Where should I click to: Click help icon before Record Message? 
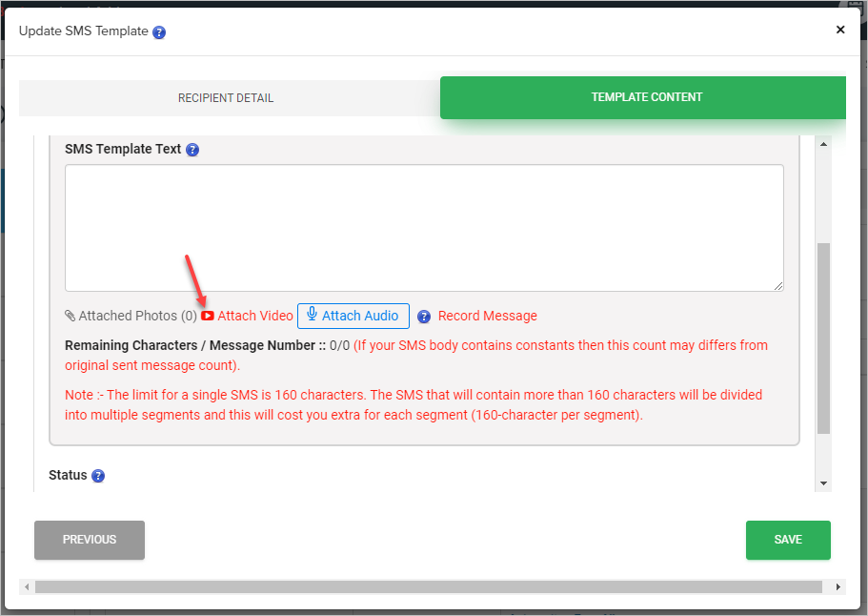click(x=424, y=317)
